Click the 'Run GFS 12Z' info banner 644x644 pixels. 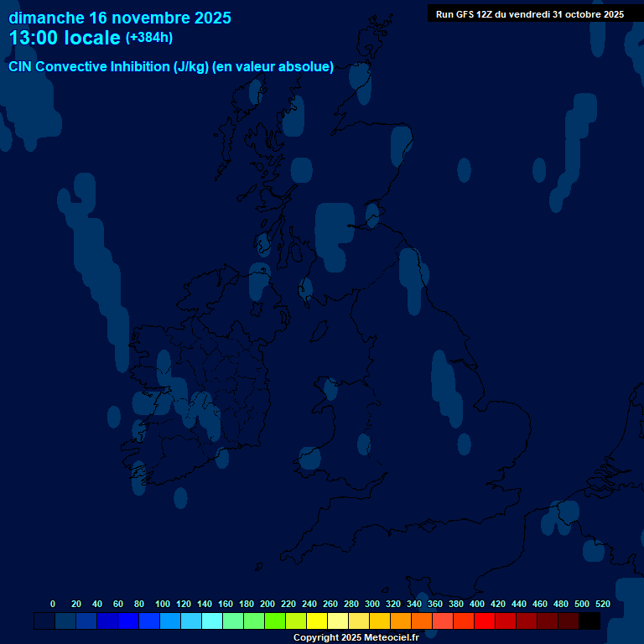(529, 14)
